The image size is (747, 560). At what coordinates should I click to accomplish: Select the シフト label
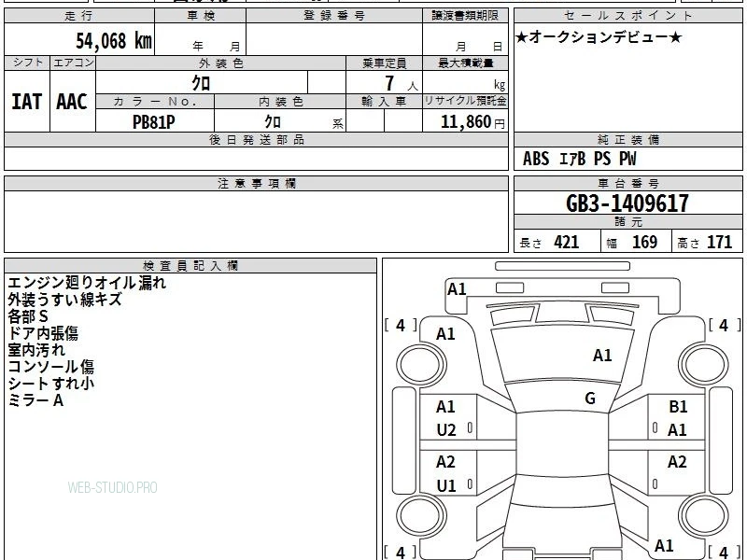pos(28,63)
